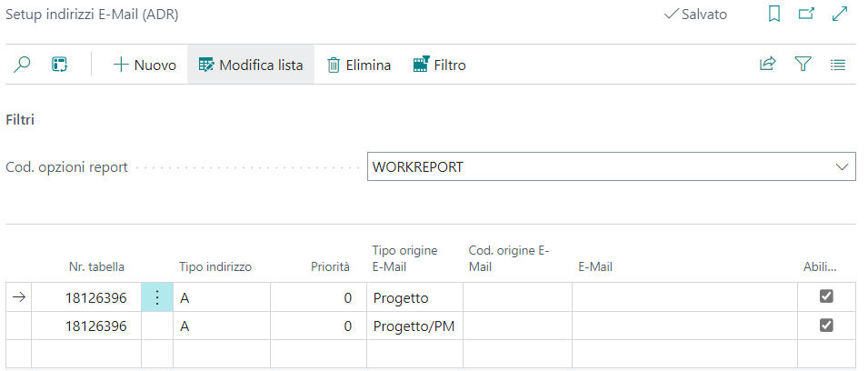Image resolution: width=868 pixels, height=371 pixels.
Task: Select Cod. origine cell in Progetto/PM row
Action: (x=517, y=326)
